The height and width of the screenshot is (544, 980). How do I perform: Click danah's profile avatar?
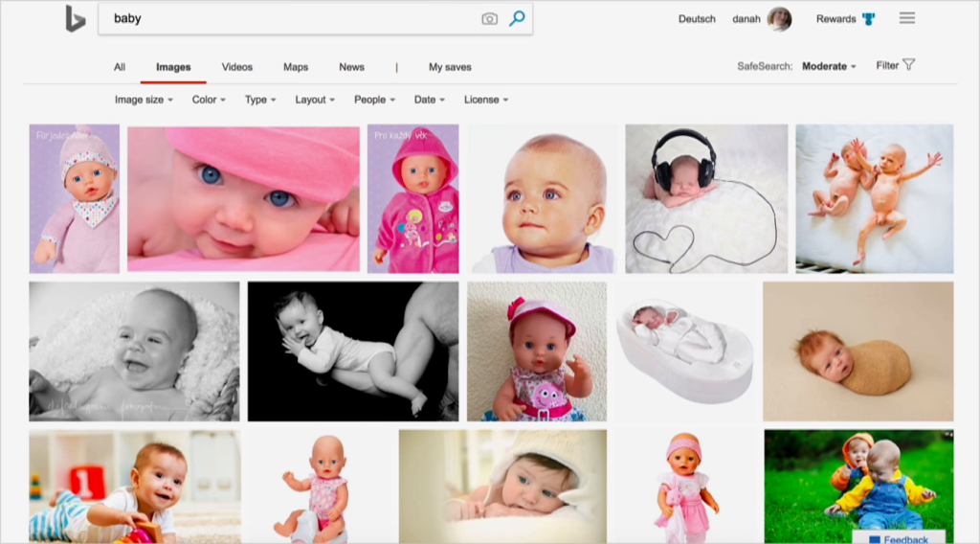tap(779, 19)
